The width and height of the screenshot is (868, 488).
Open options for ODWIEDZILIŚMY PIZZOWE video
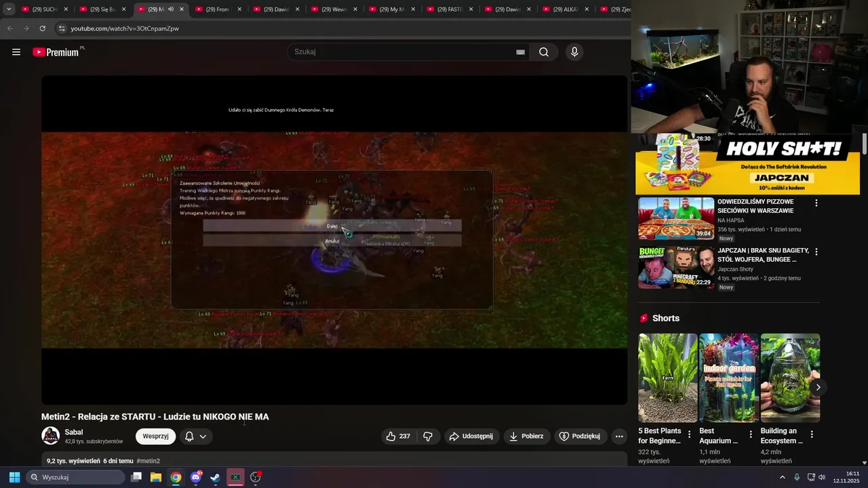(x=816, y=203)
